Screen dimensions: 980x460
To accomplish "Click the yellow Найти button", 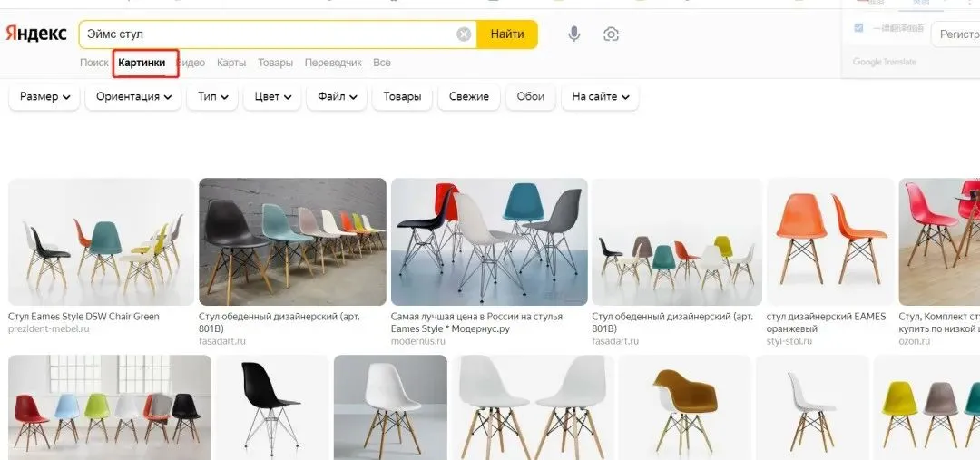I will [507, 34].
